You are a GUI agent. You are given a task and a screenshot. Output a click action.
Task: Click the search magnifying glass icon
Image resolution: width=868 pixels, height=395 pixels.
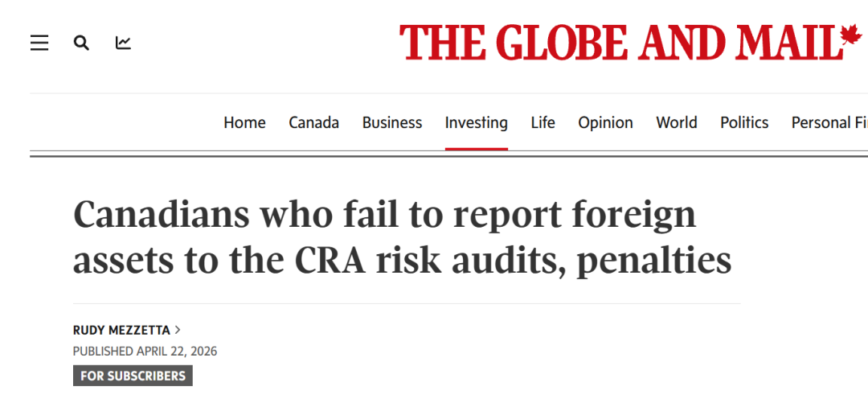81,43
